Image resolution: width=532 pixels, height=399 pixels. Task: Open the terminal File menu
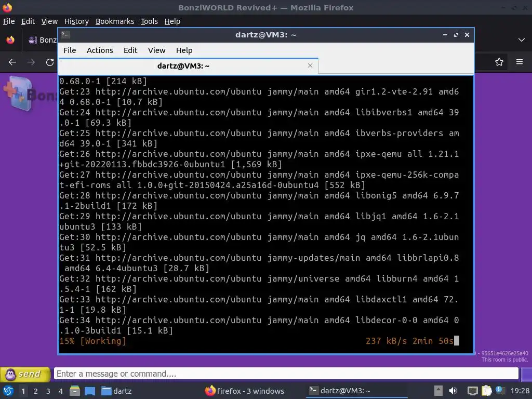pos(70,50)
